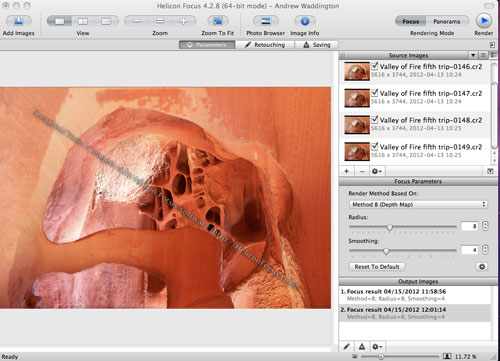Open the Image Info panel
Image resolution: width=500 pixels, height=361 pixels.
pos(305,21)
